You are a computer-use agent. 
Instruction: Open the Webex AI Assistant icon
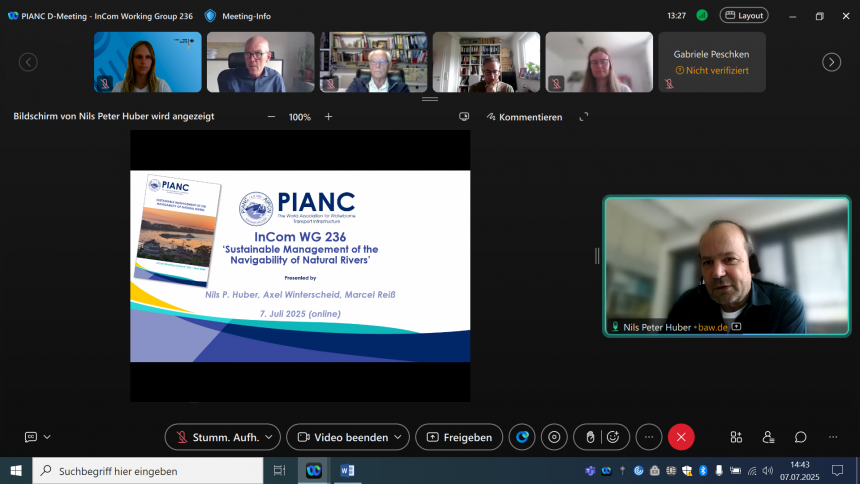click(x=522, y=437)
